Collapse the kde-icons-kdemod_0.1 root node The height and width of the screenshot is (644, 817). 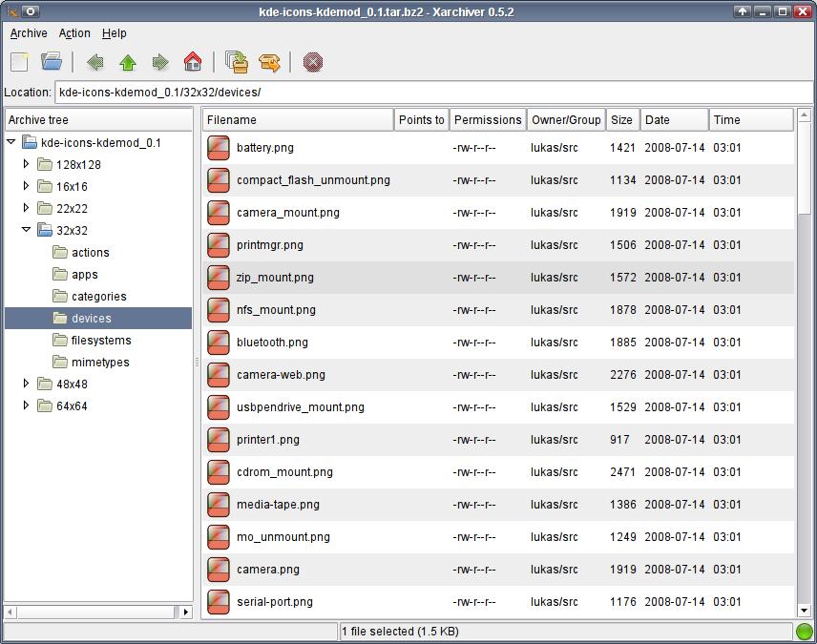(x=11, y=142)
